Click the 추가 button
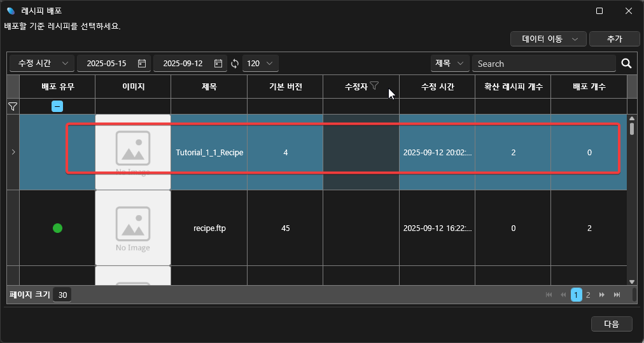The height and width of the screenshot is (343, 644). (x=615, y=39)
